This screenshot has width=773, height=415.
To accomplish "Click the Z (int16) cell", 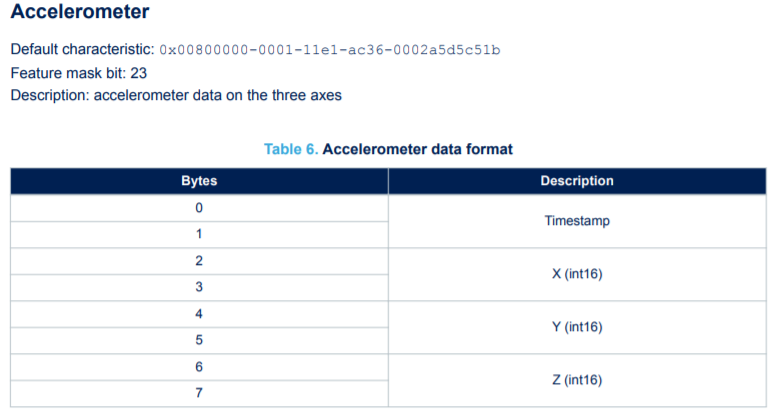I will click(577, 380).
